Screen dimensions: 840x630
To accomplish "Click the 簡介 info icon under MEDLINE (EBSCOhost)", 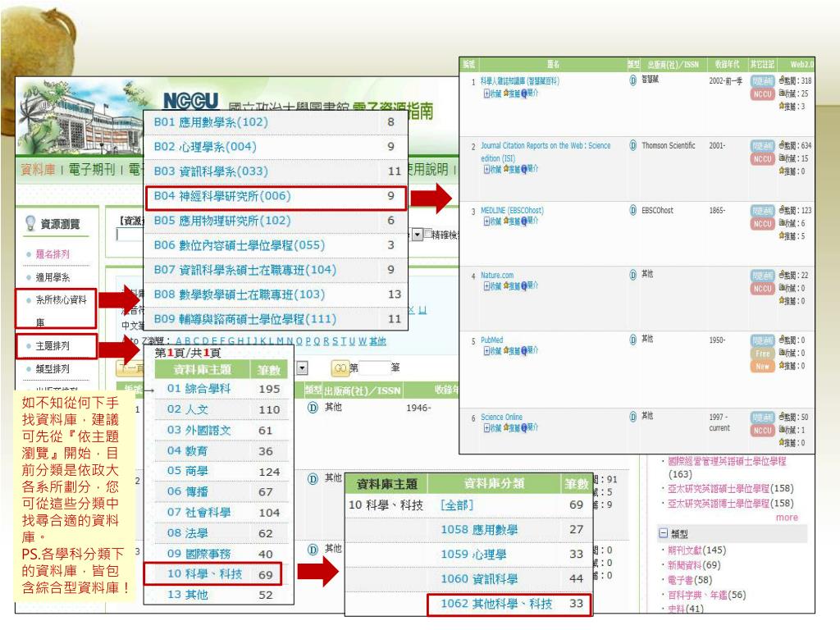I will [x=523, y=221].
